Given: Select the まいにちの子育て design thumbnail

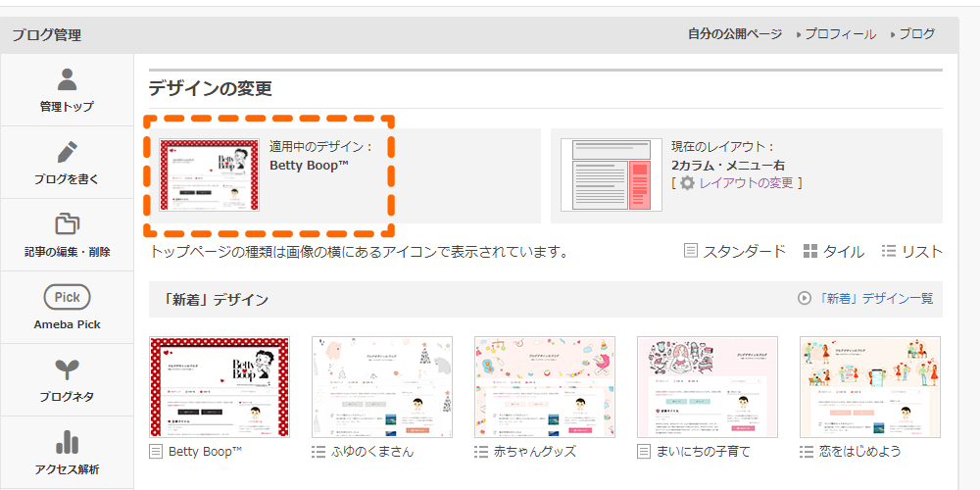Looking at the screenshot, I should pos(707,387).
